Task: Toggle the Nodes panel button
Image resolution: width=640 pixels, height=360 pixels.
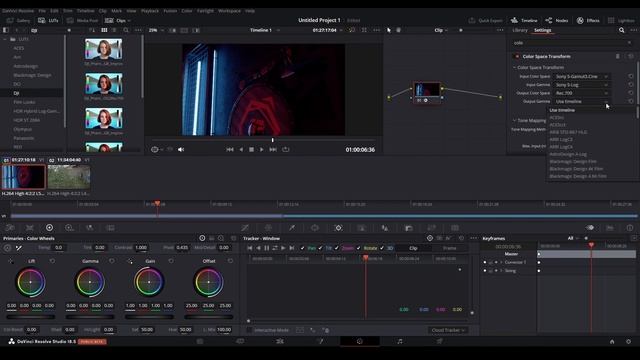Action: [x=557, y=20]
